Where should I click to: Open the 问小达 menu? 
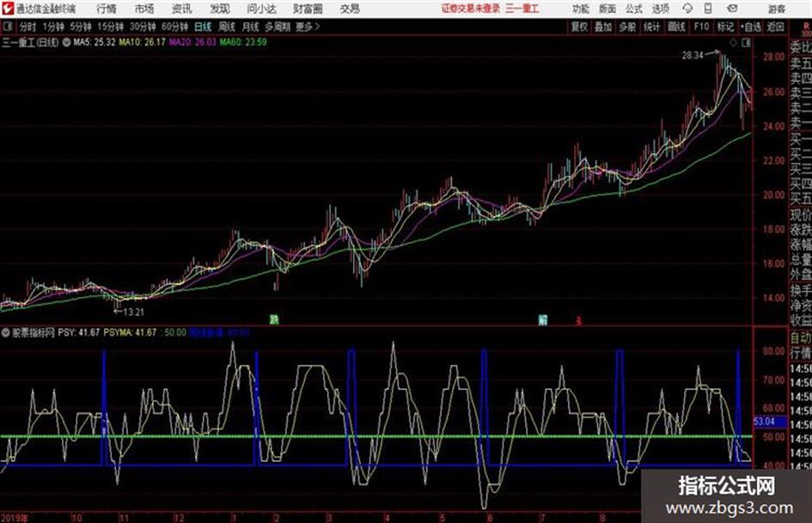click(x=261, y=9)
